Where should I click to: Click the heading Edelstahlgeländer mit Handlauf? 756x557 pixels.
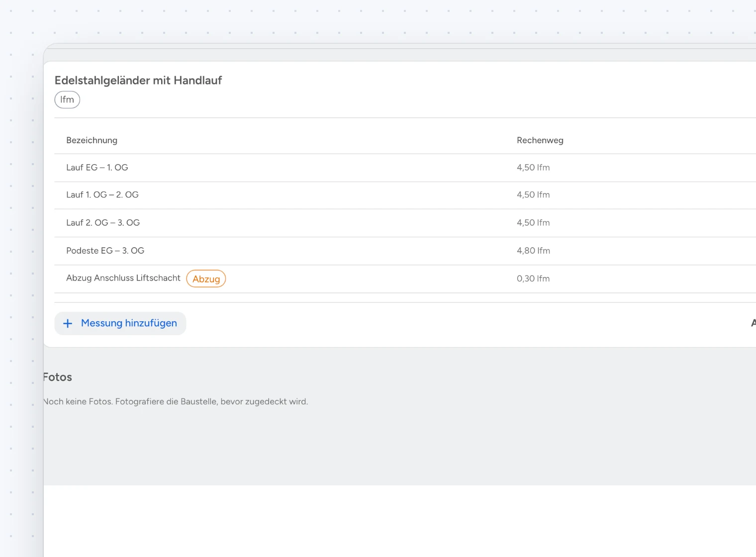tap(138, 81)
